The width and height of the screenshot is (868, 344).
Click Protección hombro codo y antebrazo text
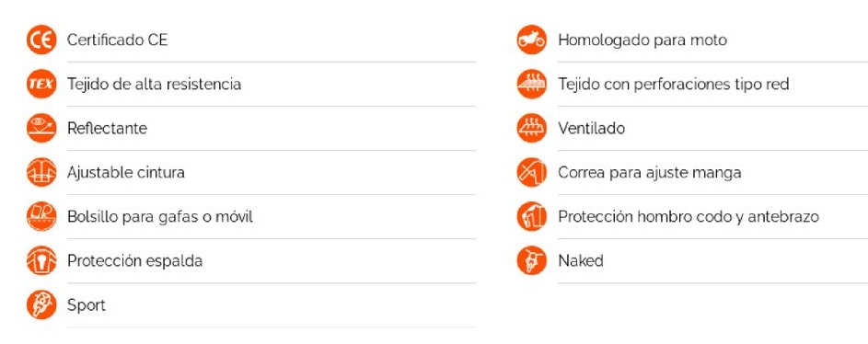pyautogui.click(x=689, y=217)
